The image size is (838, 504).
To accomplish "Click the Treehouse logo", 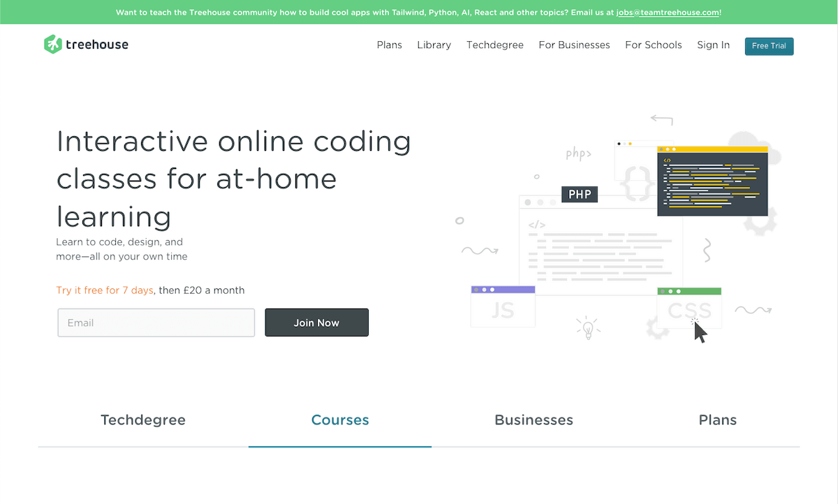I will pyautogui.click(x=86, y=45).
